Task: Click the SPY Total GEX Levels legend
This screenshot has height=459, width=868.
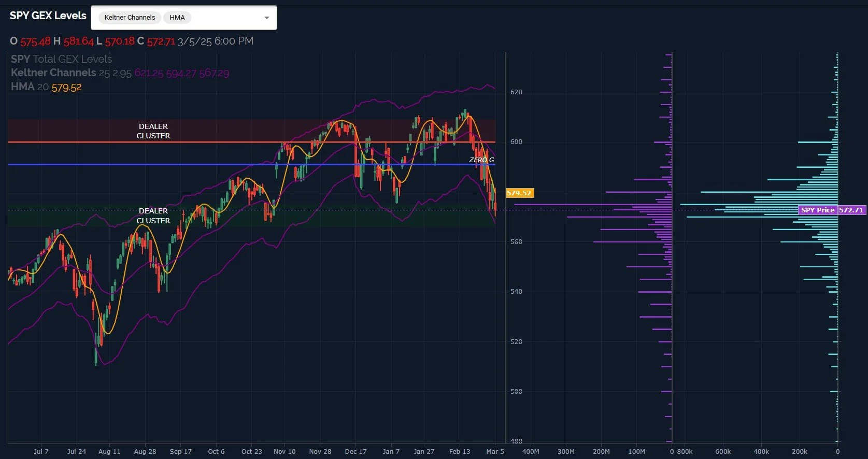Action: tap(61, 59)
